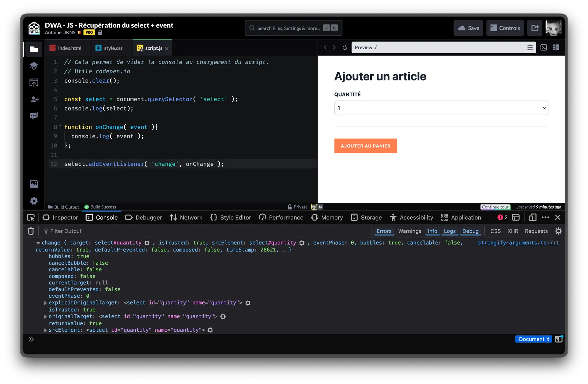
Task: Open the Network devtools tab
Action: [x=186, y=217]
